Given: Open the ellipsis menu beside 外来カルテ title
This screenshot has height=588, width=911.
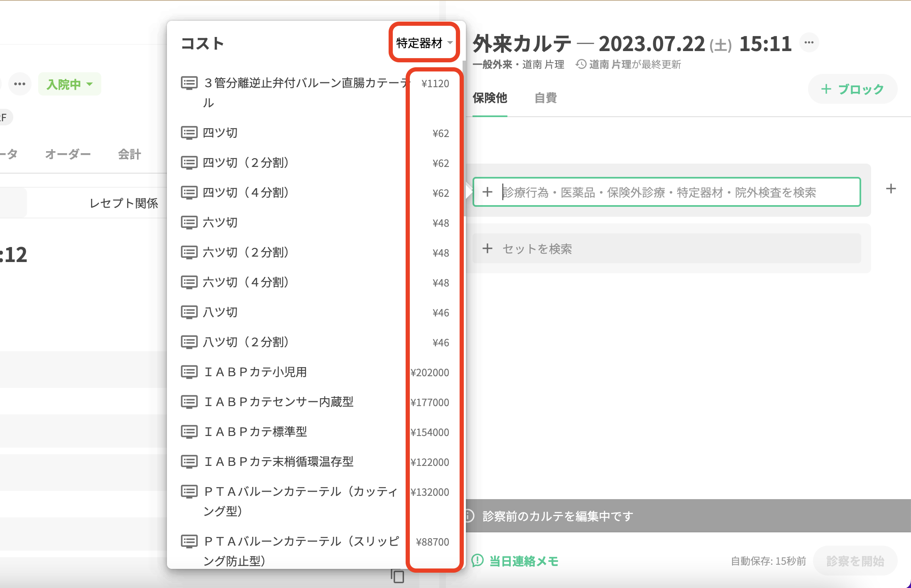Looking at the screenshot, I should pyautogui.click(x=809, y=42).
